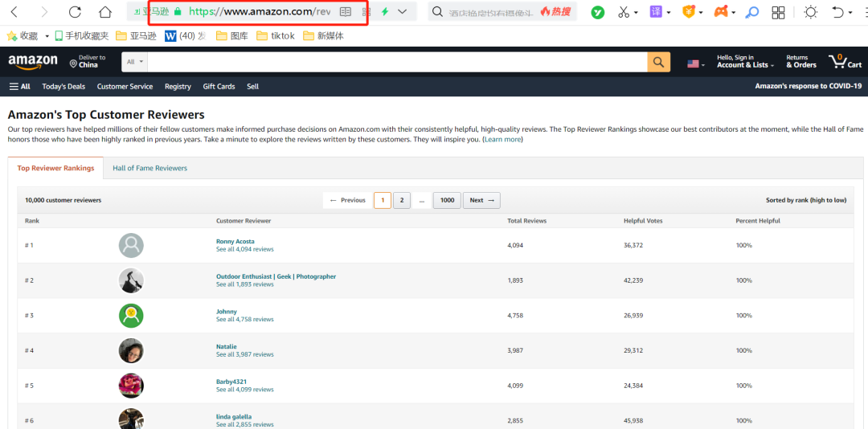Click the purple translate 译 icon
Screen dimensions: 868x429
tap(656, 12)
